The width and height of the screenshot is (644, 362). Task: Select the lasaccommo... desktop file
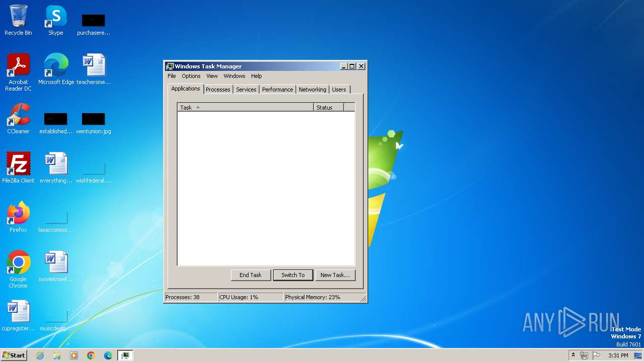click(56, 221)
